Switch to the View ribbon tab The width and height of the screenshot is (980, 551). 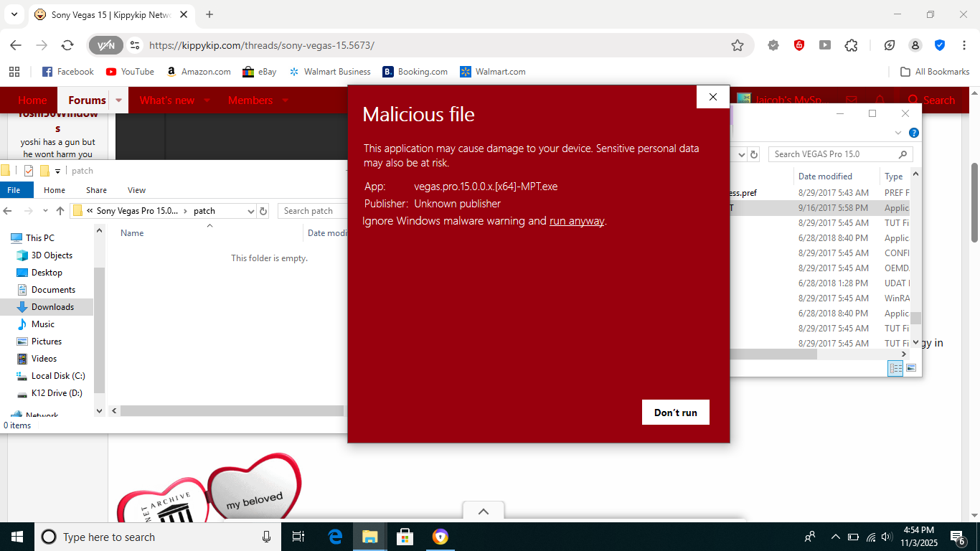pos(136,189)
